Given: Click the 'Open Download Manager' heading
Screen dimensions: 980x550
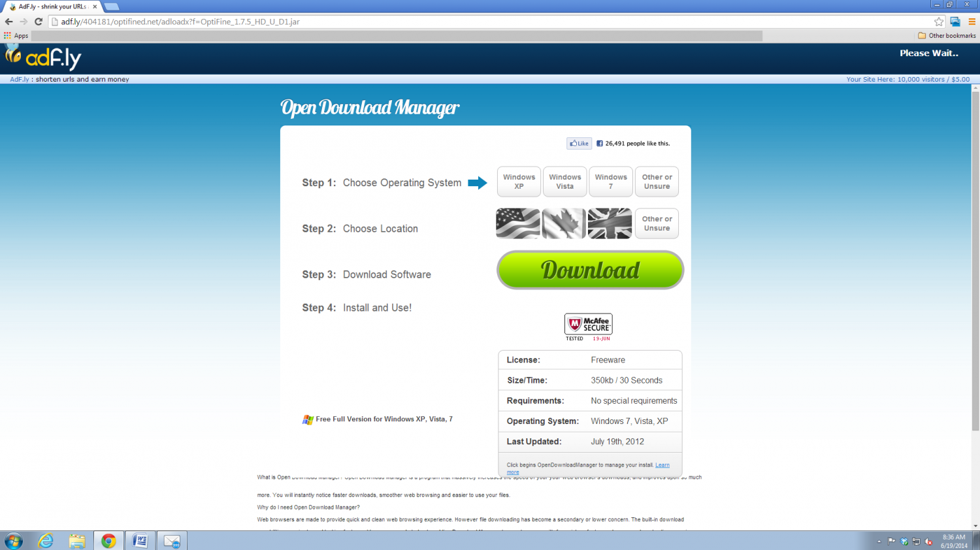Looking at the screenshot, I should click(x=370, y=108).
